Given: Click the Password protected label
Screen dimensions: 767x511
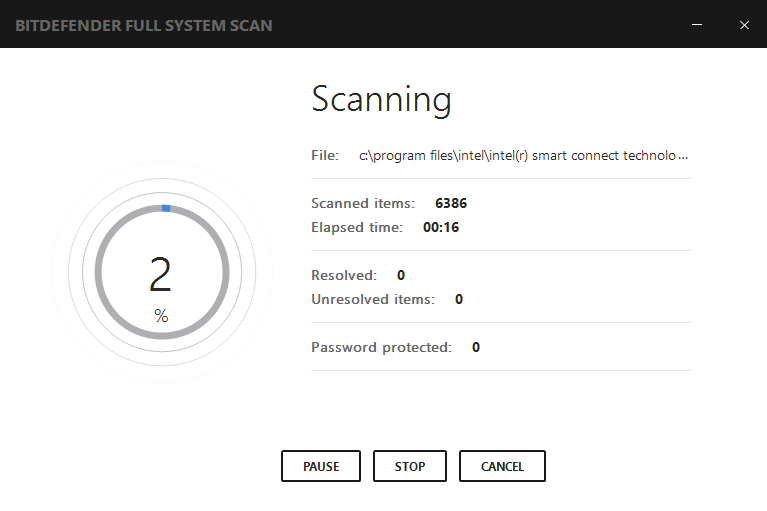Looking at the screenshot, I should pos(382,347).
